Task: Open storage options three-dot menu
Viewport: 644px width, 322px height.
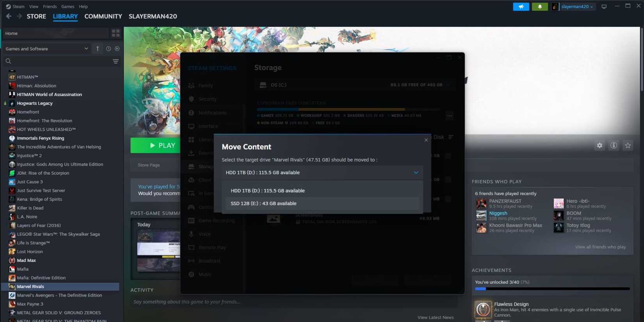Action: point(450,116)
